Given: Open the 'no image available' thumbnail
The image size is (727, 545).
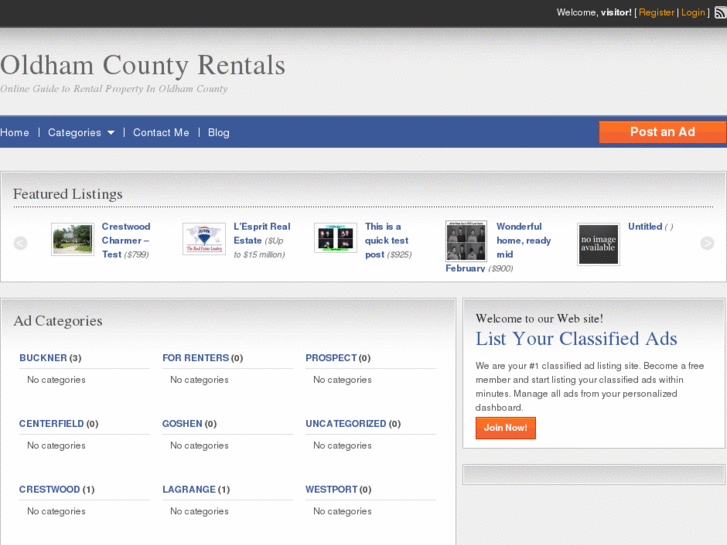Looking at the screenshot, I should 598,244.
